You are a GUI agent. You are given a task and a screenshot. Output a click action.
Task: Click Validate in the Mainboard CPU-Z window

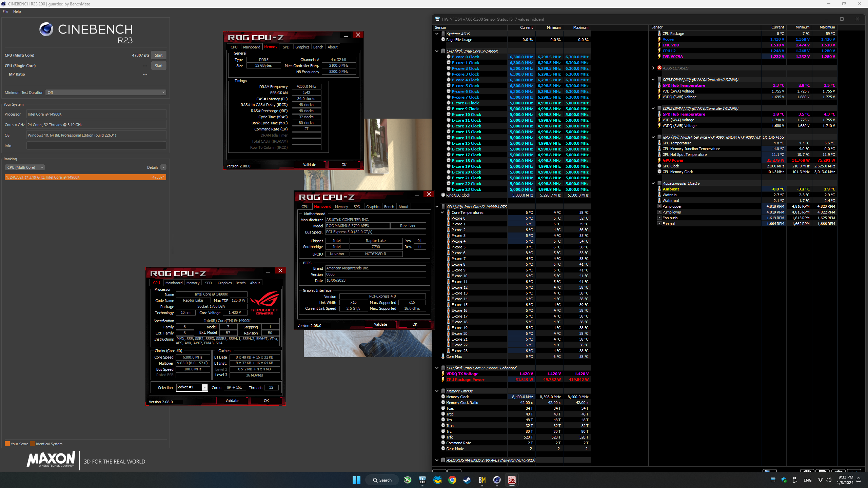[380, 324]
